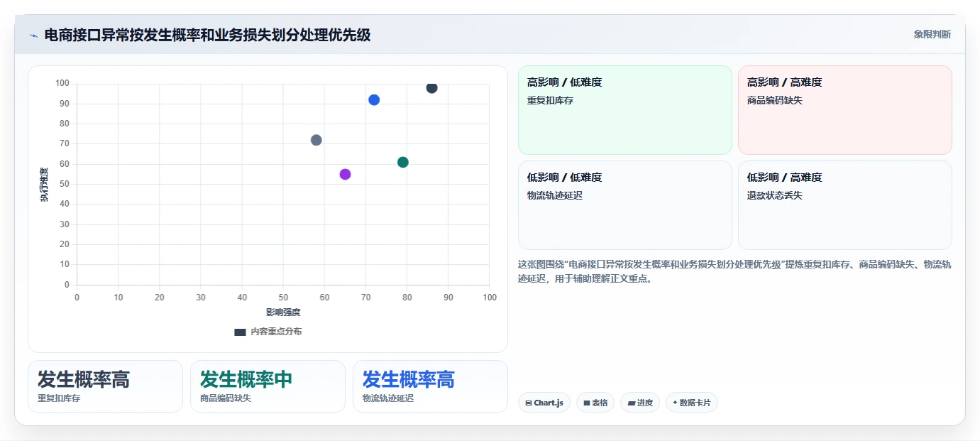980x441 pixels.
Task: Click the 表格 tag chip
Action: (x=595, y=403)
